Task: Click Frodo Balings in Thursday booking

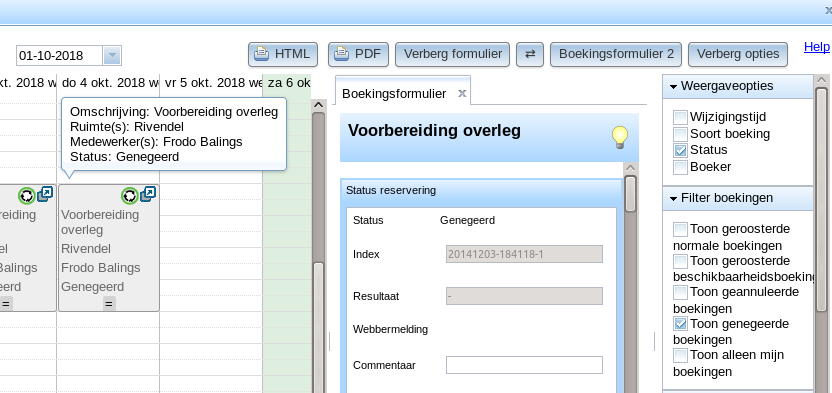Action: click(x=101, y=268)
